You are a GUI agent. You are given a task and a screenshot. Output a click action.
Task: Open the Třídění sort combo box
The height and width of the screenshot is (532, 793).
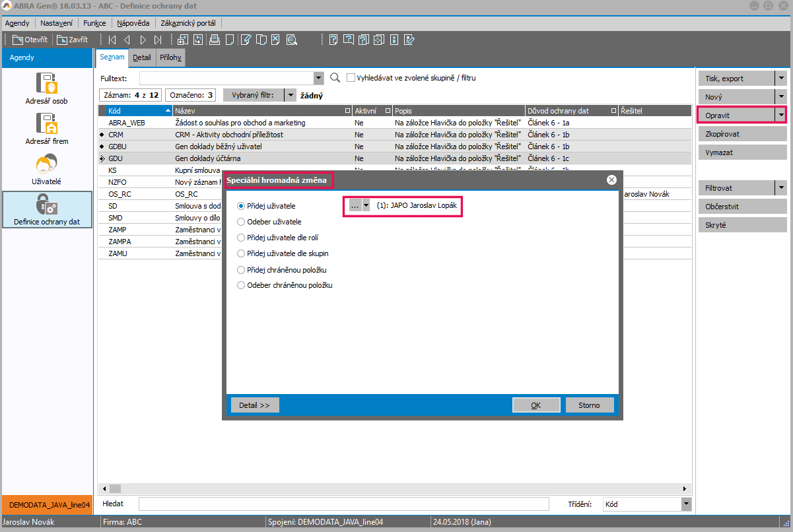coord(686,504)
